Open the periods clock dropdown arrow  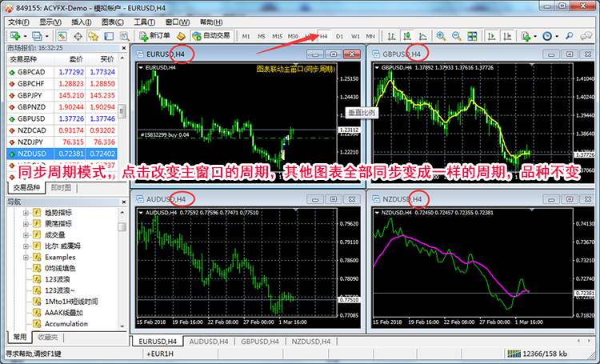pyautogui.click(x=557, y=36)
